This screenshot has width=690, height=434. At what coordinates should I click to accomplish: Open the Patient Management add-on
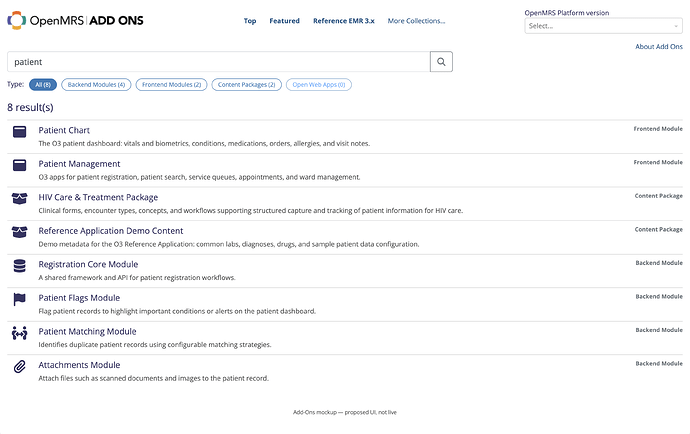pyautogui.click(x=79, y=164)
